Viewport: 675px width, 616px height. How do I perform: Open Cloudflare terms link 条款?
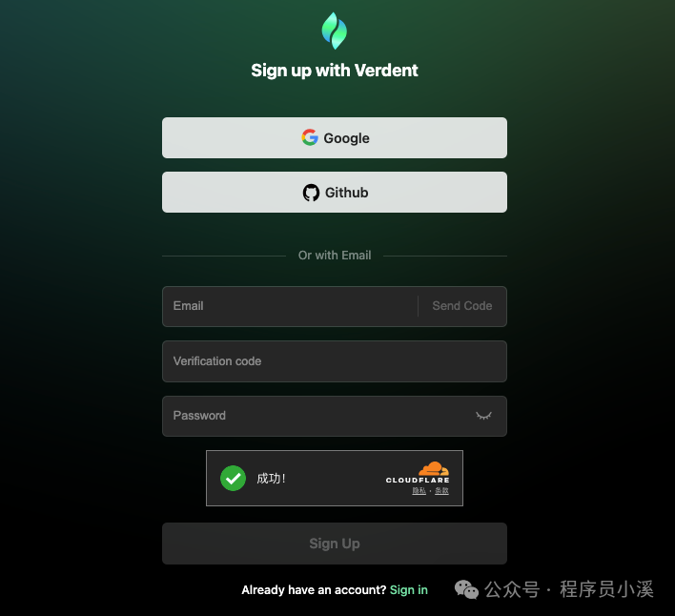[441, 491]
